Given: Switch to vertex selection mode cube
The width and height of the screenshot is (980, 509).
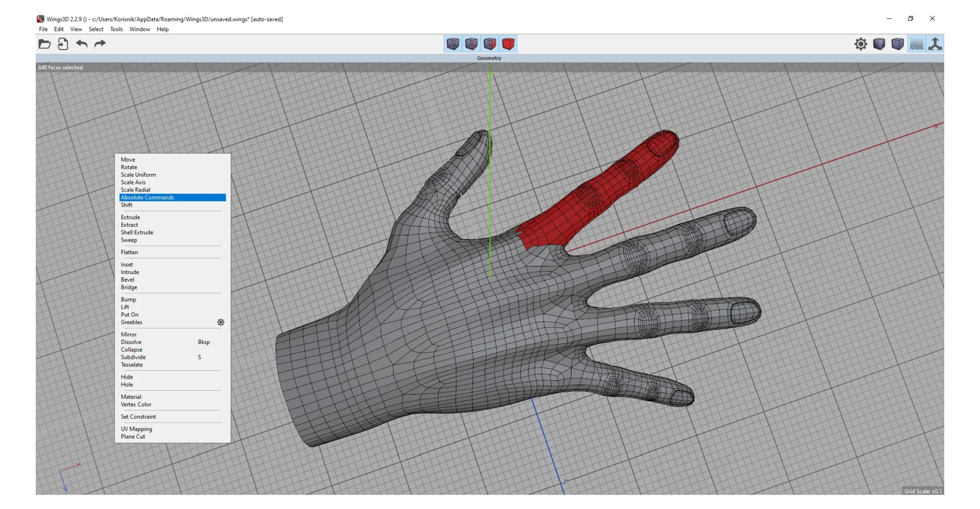Looking at the screenshot, I should pos(453,44).
